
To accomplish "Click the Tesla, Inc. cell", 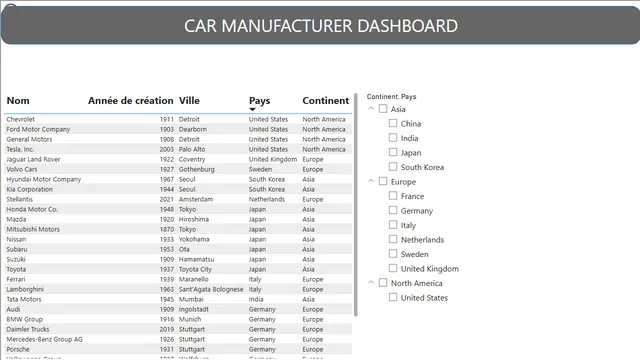I will pos(20,149).
